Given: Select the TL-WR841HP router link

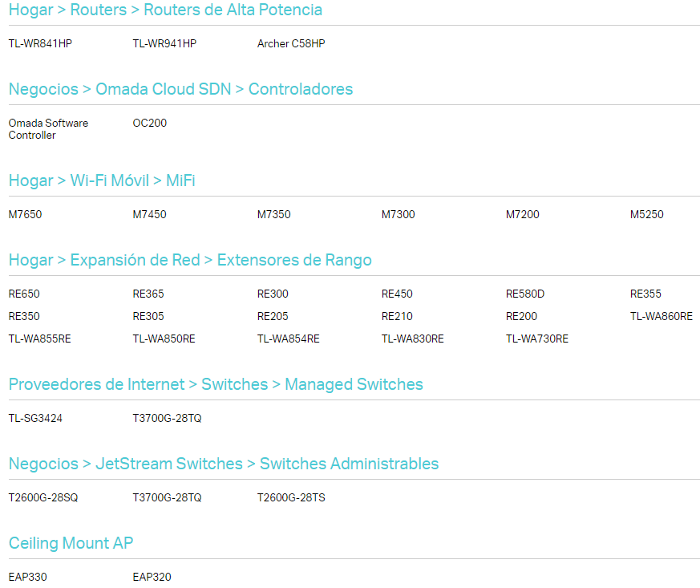Looking at the screenshot, I should point(40,44).
